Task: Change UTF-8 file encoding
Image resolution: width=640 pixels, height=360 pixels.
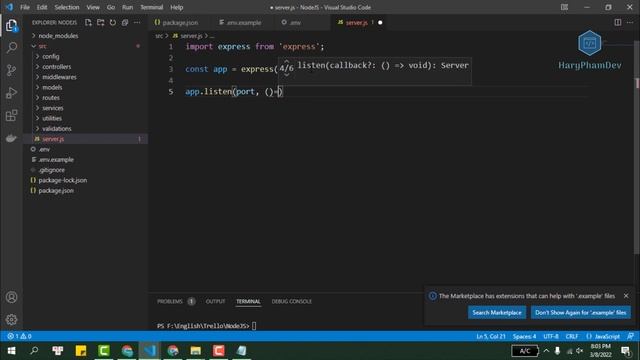Action: [x=551, y=336]
